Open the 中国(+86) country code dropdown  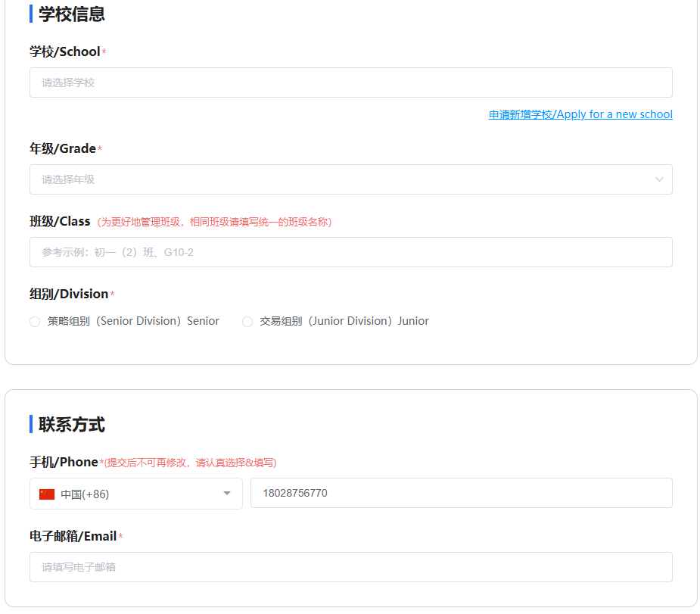click(136, 493)
